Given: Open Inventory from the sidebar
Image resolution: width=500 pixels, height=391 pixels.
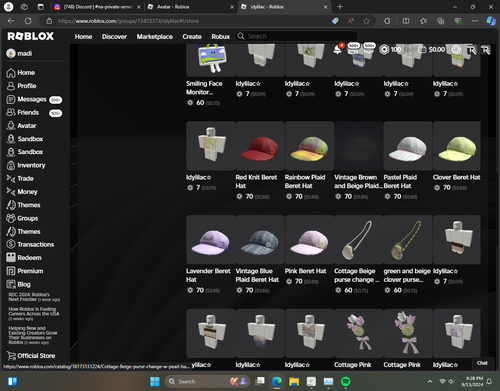Looking at the screenshot, I should point(26,165).
